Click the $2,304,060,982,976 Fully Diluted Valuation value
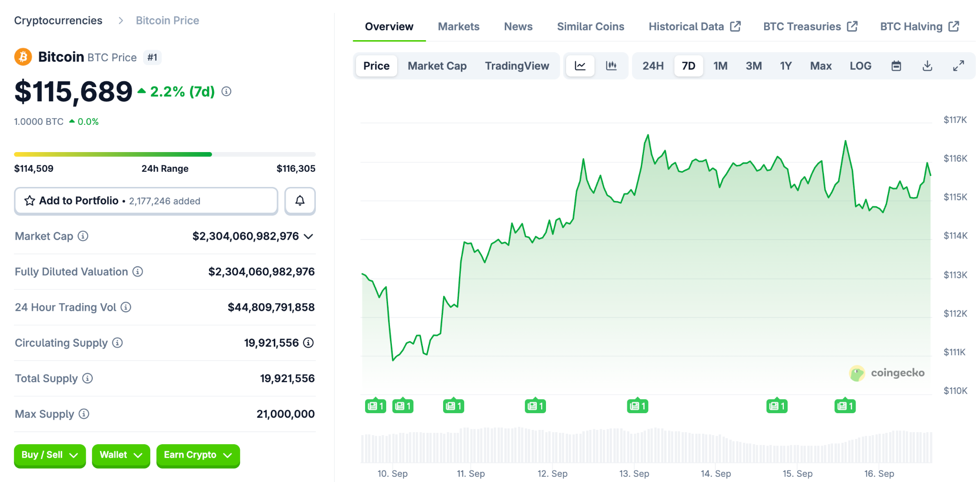The height and width of the screenshot is (482, 980). pos(261,272)
